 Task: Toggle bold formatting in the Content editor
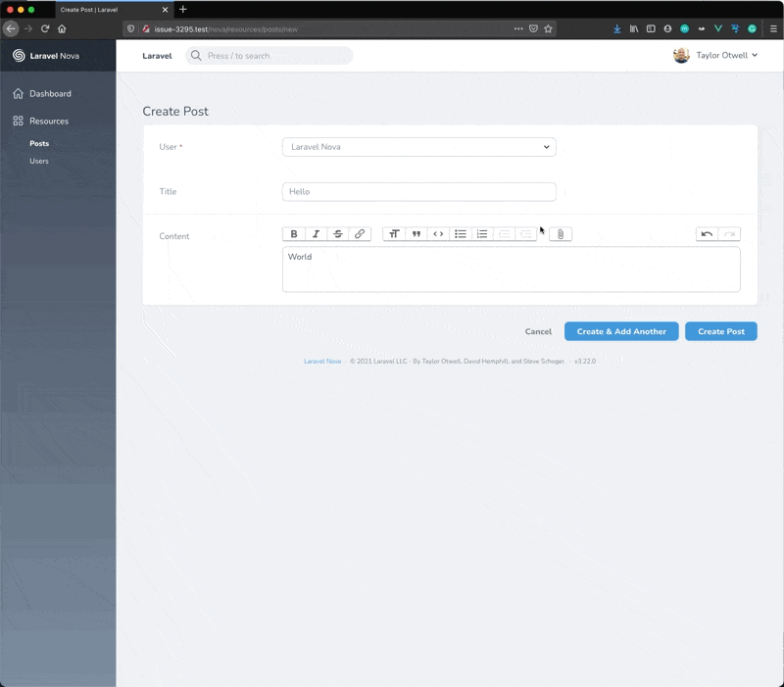click(x=294, y=233)
